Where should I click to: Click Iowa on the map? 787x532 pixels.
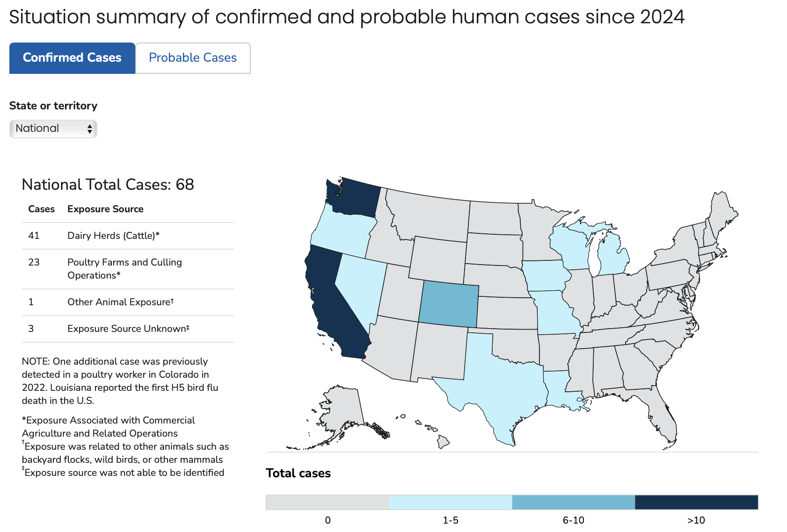pos(546,276)
